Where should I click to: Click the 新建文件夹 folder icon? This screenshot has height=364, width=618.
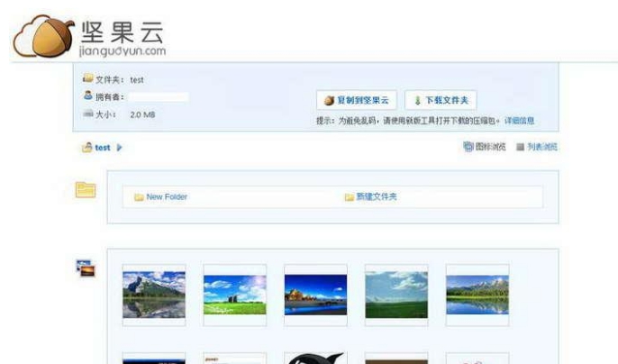tap(350, 197)
